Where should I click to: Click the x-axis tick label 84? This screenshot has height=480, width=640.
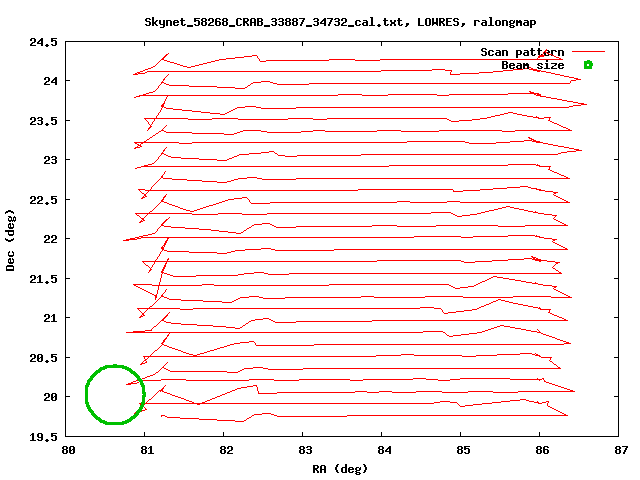click(x=384, y=450)
